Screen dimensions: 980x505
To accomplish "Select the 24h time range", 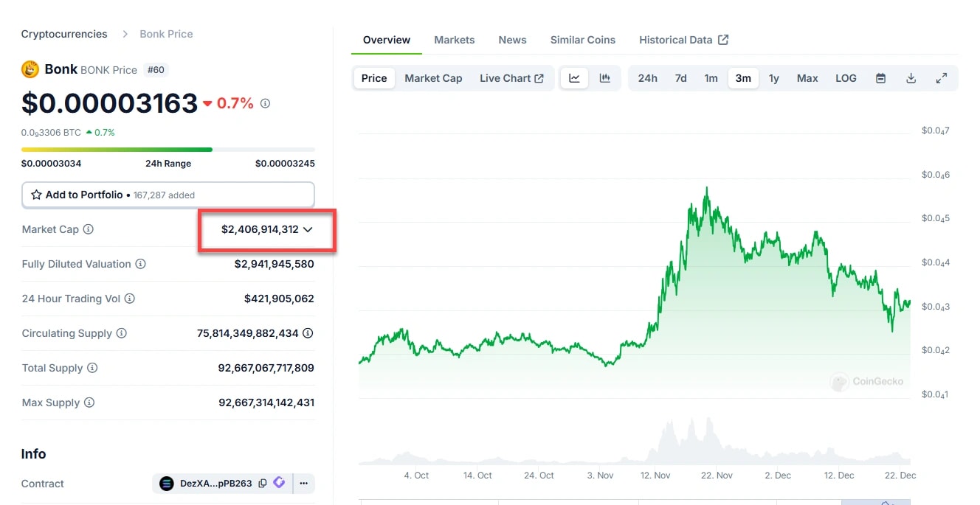I will 647,78.
